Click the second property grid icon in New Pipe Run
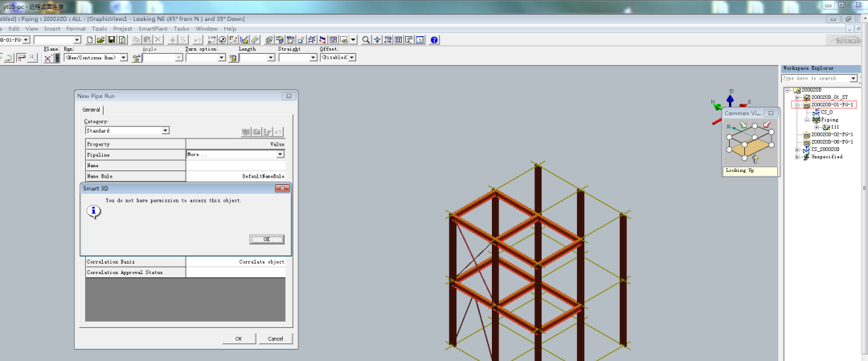Image resolution: width=868 pixels, height=361 pixels. point(257,131)
